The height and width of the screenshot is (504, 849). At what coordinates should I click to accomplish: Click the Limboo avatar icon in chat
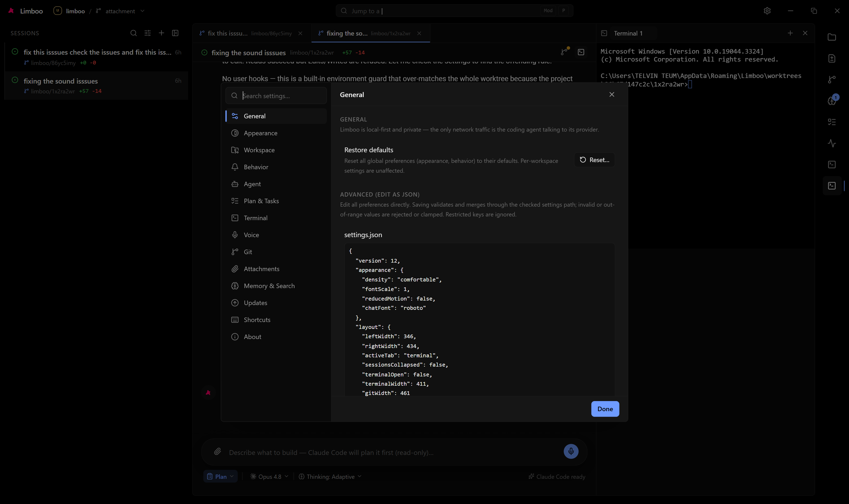(x=208, y=392)
